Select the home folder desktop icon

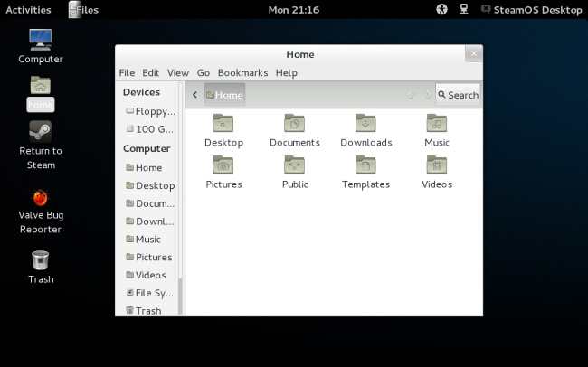click(x=41, y=86)
